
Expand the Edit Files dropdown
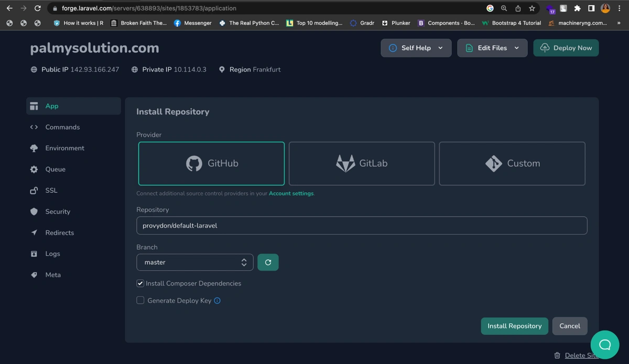click(x=492, y=48)
